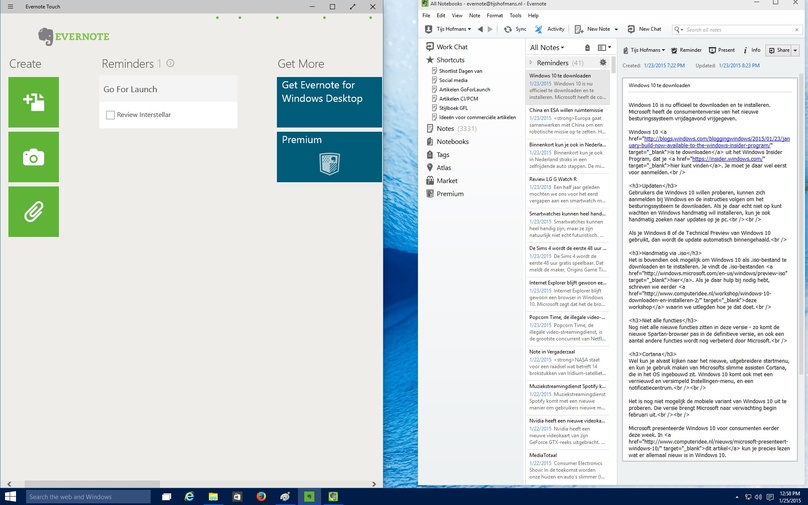Open the Format menu
Image resolution: width=808 pixels, height=505 pixels.
point(495,16)
